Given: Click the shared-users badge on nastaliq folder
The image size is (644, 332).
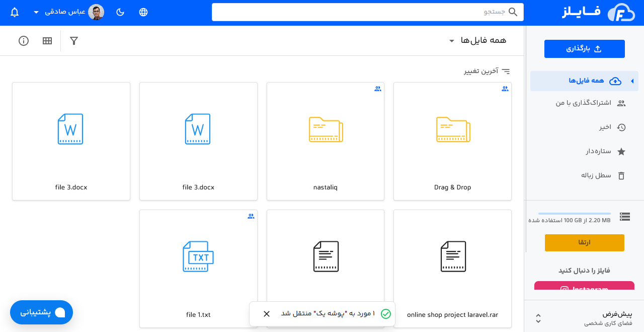Looking at the screenshot, I should click(x=377, y=89).
